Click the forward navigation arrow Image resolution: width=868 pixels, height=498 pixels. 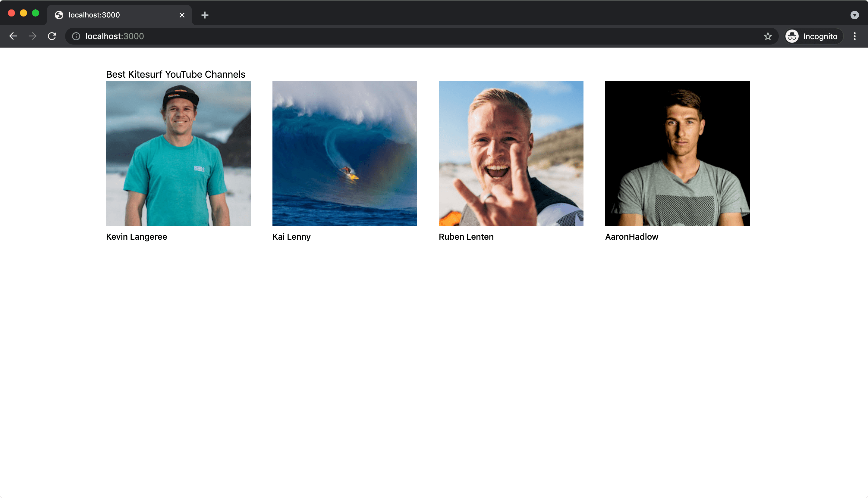tap(33, 36)
